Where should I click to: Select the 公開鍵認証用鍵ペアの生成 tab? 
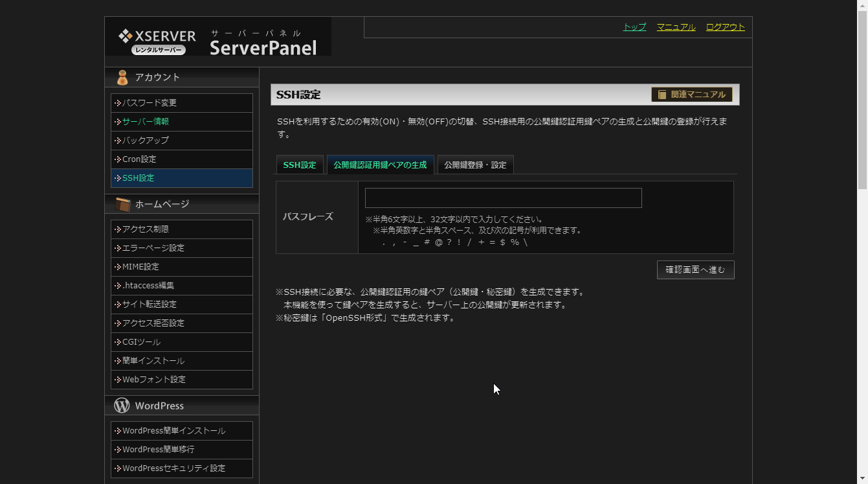click(x=380, y=165)
